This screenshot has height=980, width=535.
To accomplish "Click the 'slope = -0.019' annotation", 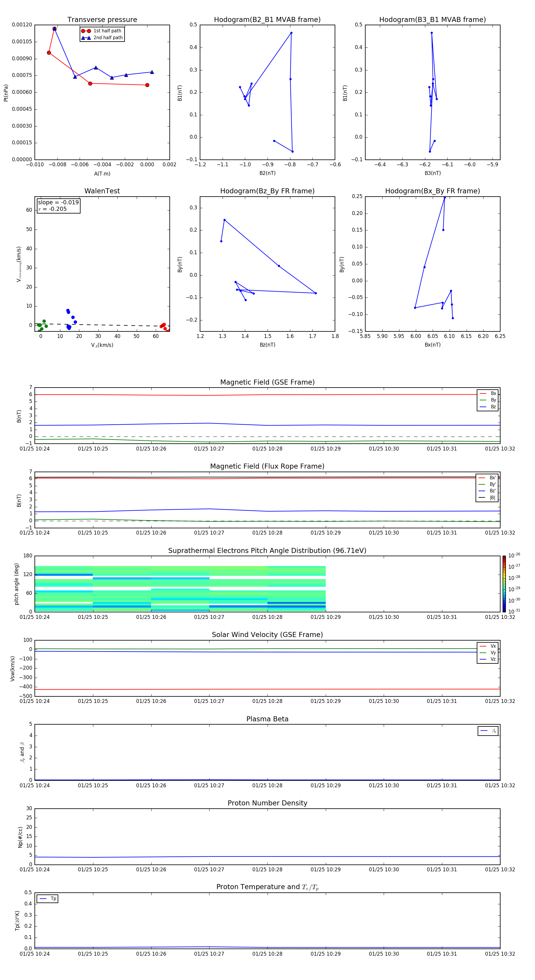I will pos(58,203).
